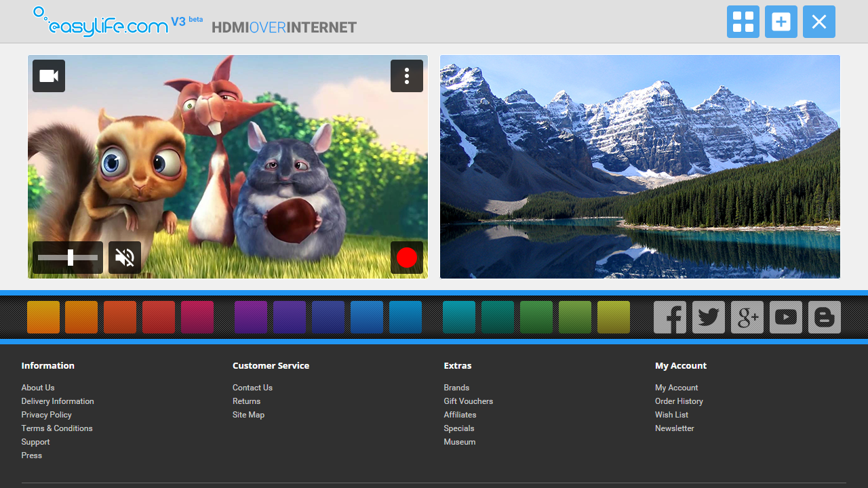Image resolution: width=868 pixels, height=488 pixels.
Task: Click the Customer Service footer heading
Action: (x=271, y=365)
